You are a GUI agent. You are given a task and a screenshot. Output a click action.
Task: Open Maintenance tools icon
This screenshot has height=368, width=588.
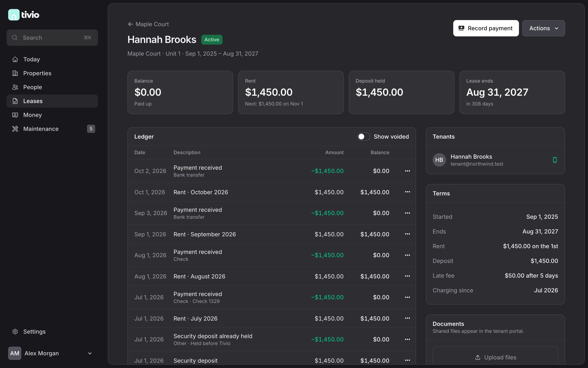click(15, 129)
